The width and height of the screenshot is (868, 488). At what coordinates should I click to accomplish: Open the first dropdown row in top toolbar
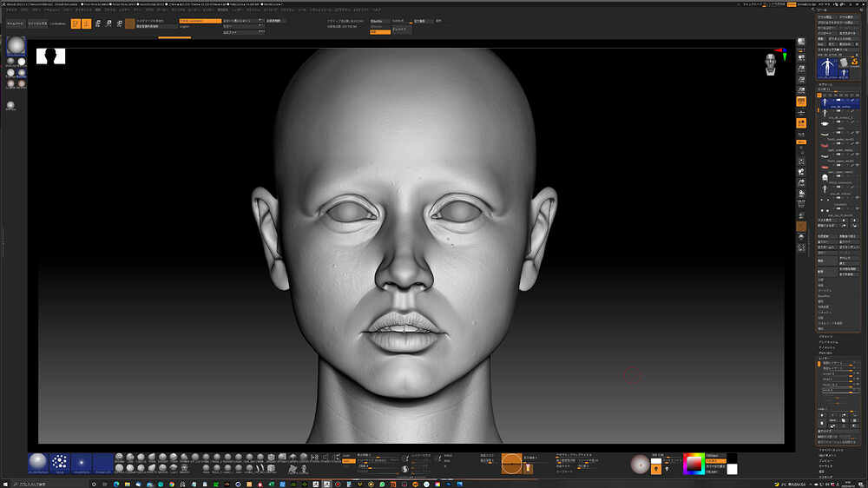click(244, 21)
